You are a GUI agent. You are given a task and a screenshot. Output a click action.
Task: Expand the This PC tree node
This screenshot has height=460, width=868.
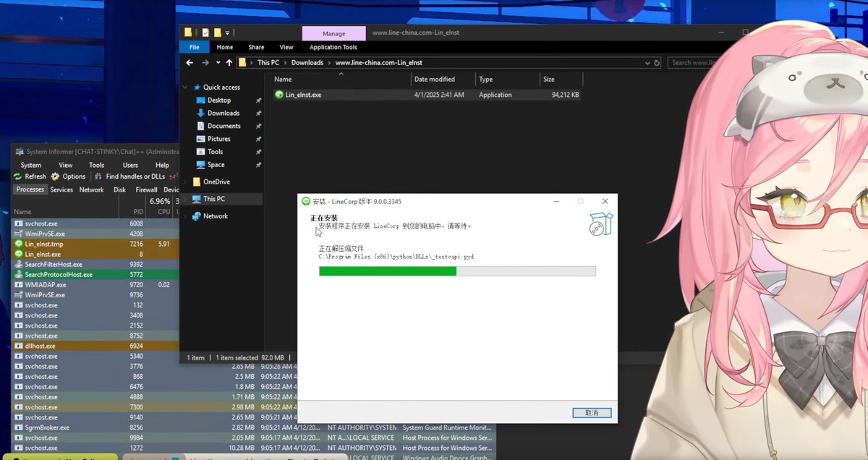pyautogui.click(x=185, y=199)
